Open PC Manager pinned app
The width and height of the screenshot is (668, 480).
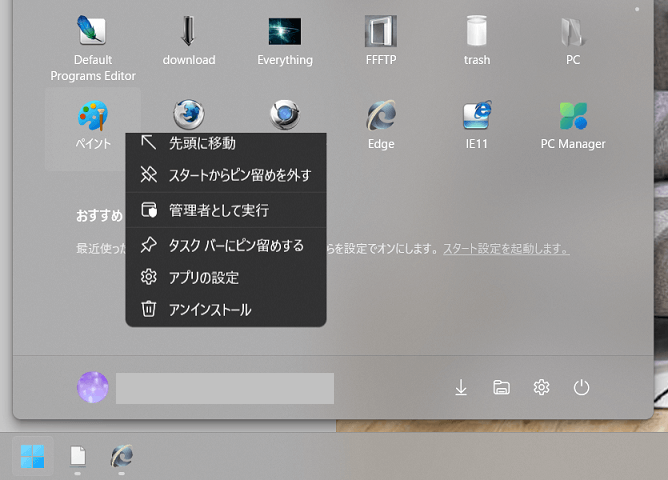(573, 125)
